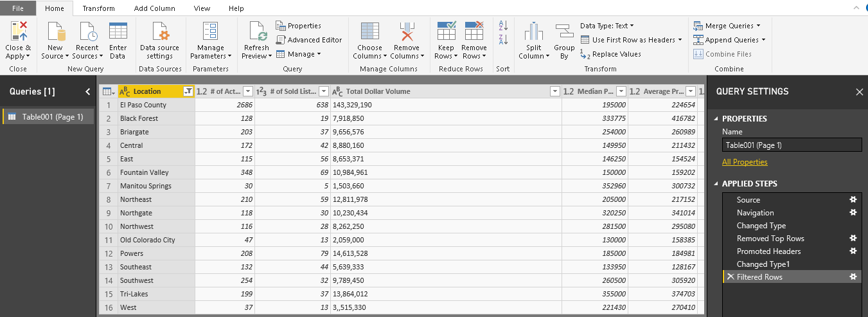Open # of Sold Listings filter dropdown

324,92
